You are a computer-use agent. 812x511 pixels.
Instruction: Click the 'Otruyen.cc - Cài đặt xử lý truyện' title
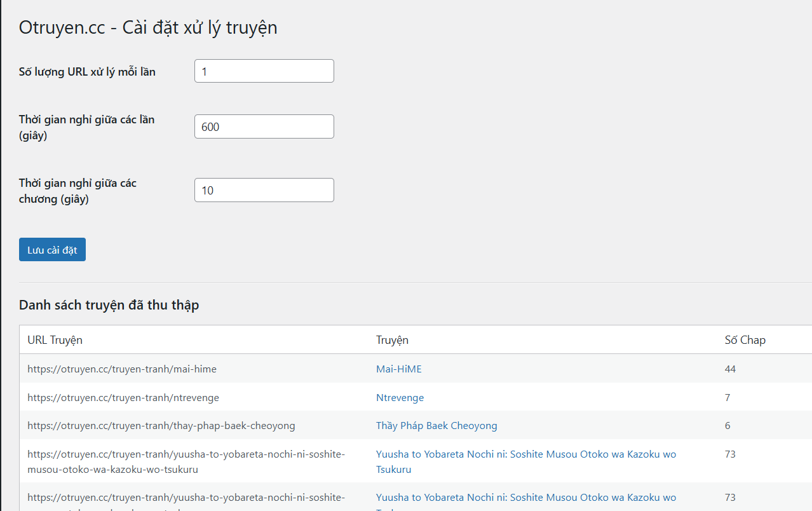tap(148, 28)
